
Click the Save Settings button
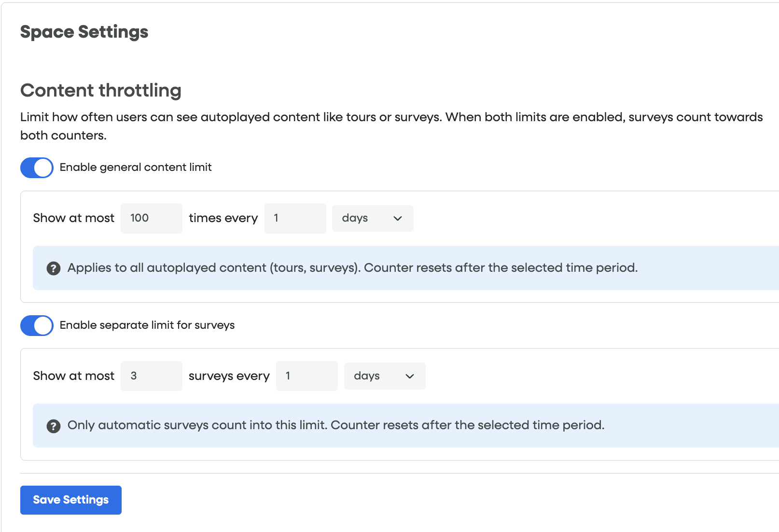(x=71, y=500)
